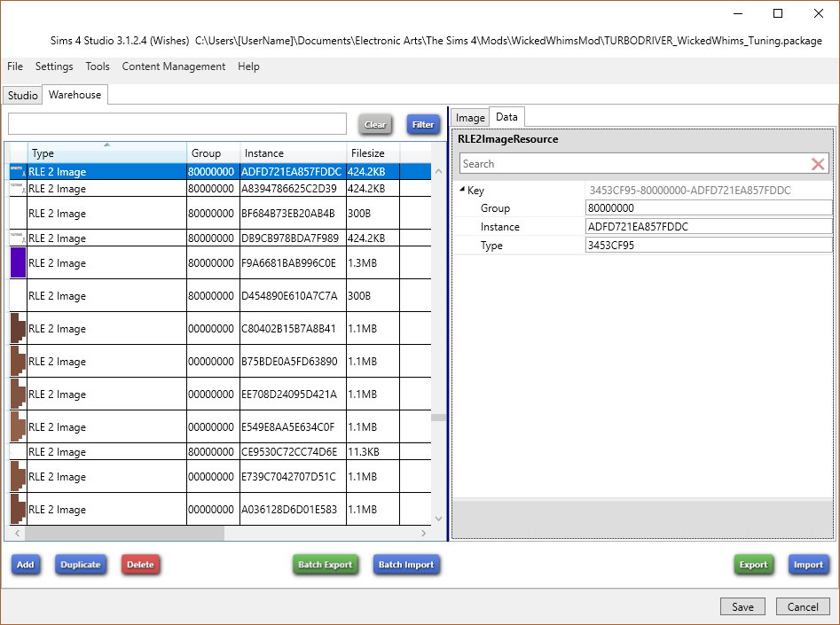Edit the Type field 3453CF95
Image resolution: width=840 pixels, height=625 pixels.
709,246
